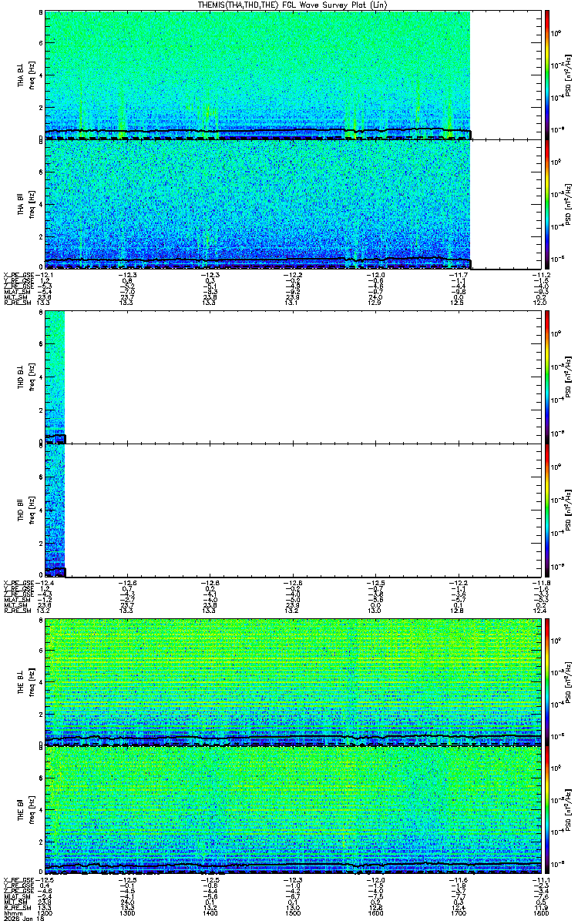
Task: Click the narrow THD B-perp data strip
Action: pos(55,376)
